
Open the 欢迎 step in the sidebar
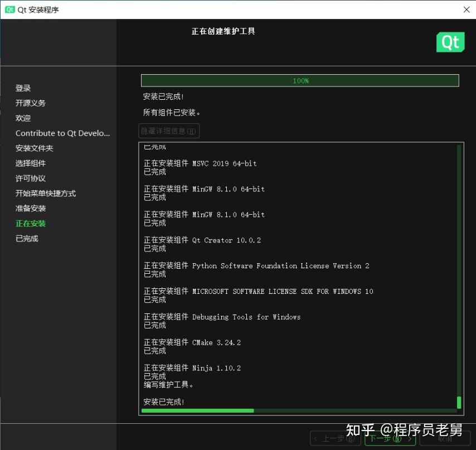pyautogui.click(x=23, y=118)
